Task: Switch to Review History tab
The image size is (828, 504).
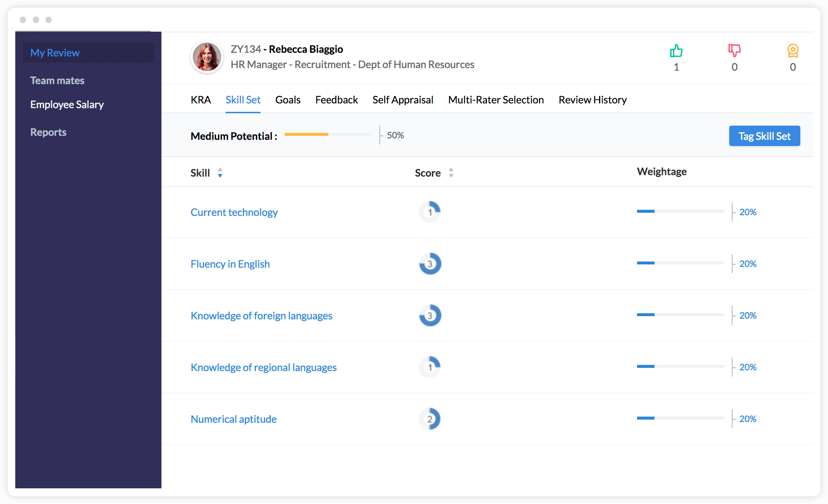Action: pyautogui.click(x=592, y=100)
